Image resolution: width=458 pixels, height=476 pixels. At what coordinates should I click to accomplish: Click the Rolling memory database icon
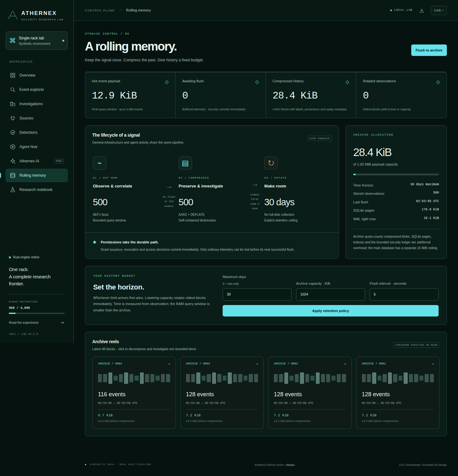[13, 175]
